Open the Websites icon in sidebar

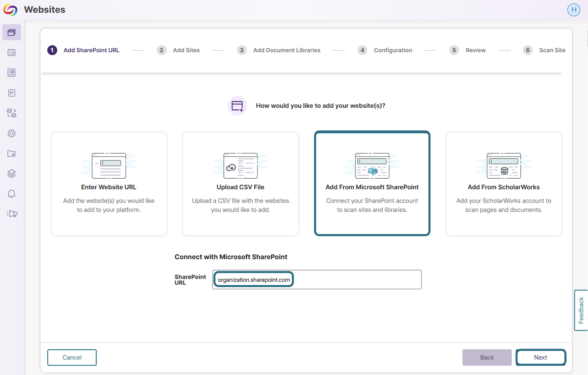pyautogui.click(x=12, y=32)
